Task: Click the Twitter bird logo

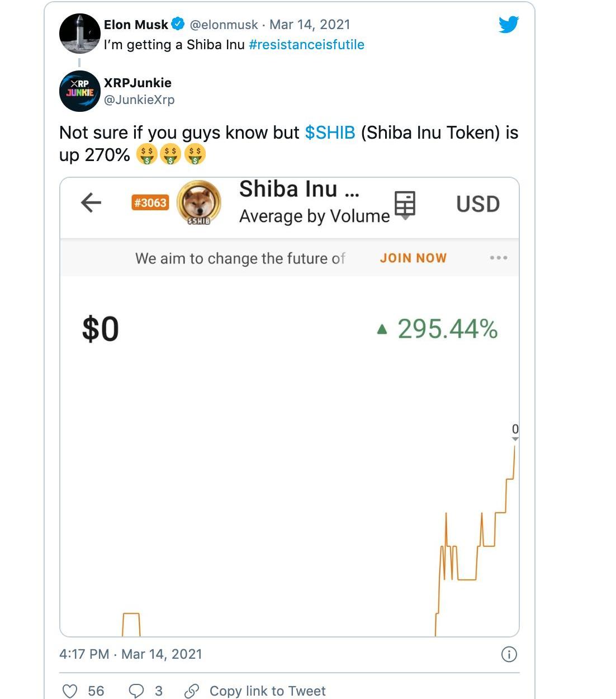Action: point(509,25)
